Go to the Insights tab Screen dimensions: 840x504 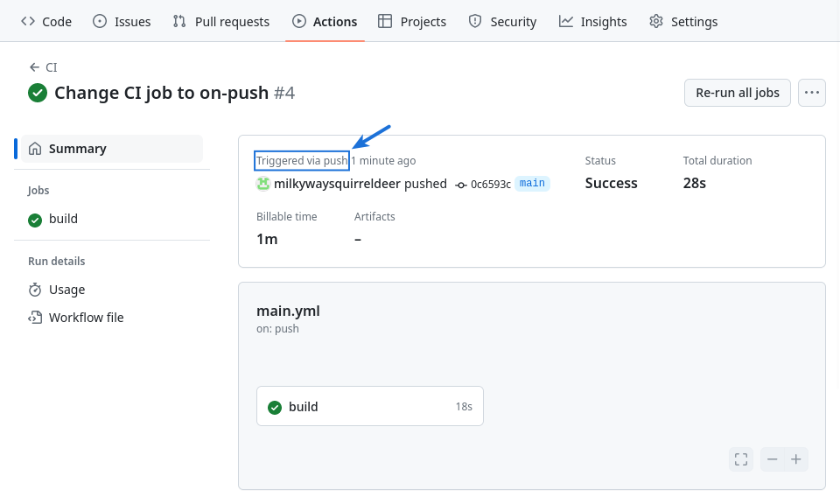point(593,21)
